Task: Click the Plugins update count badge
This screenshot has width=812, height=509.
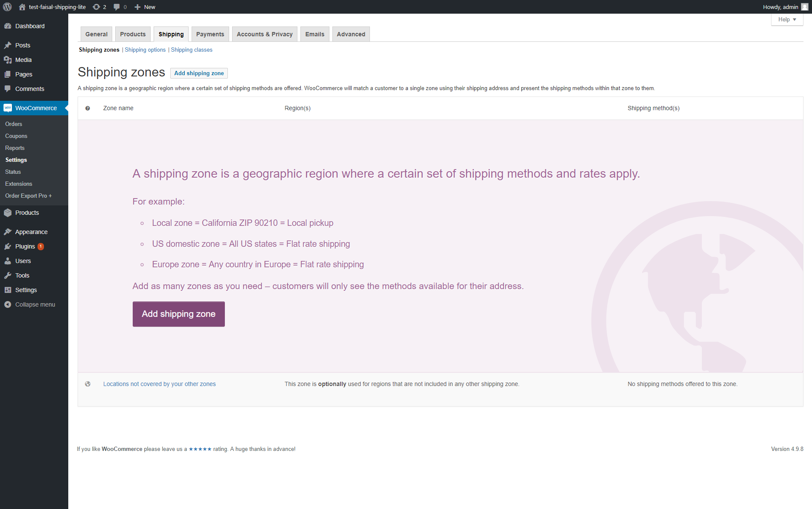Action: point(41,246)
